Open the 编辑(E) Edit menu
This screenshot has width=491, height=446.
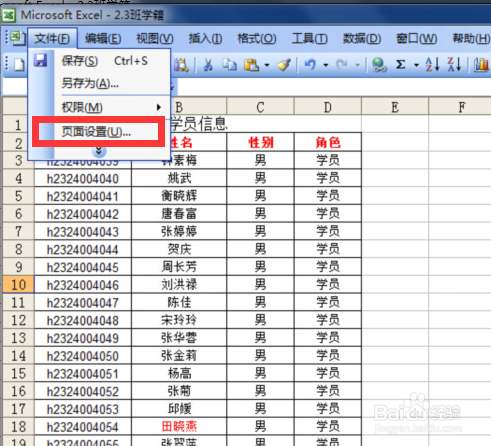pos(103,39)
